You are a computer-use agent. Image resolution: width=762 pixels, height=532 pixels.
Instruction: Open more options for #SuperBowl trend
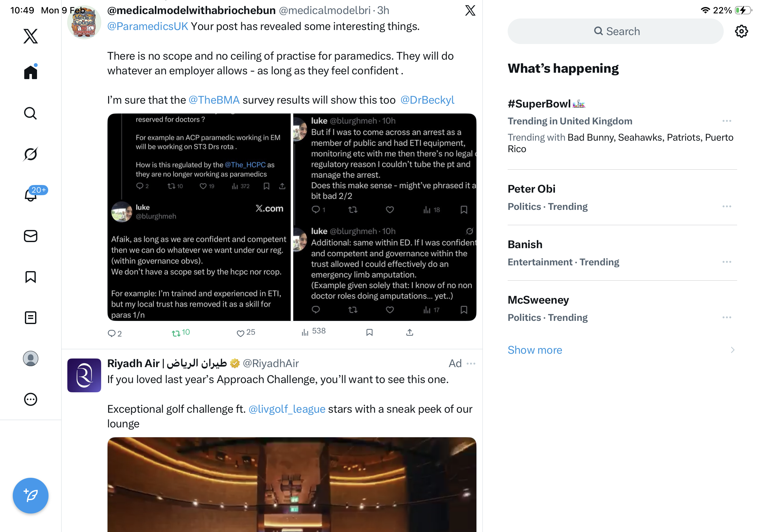point(727,121)
